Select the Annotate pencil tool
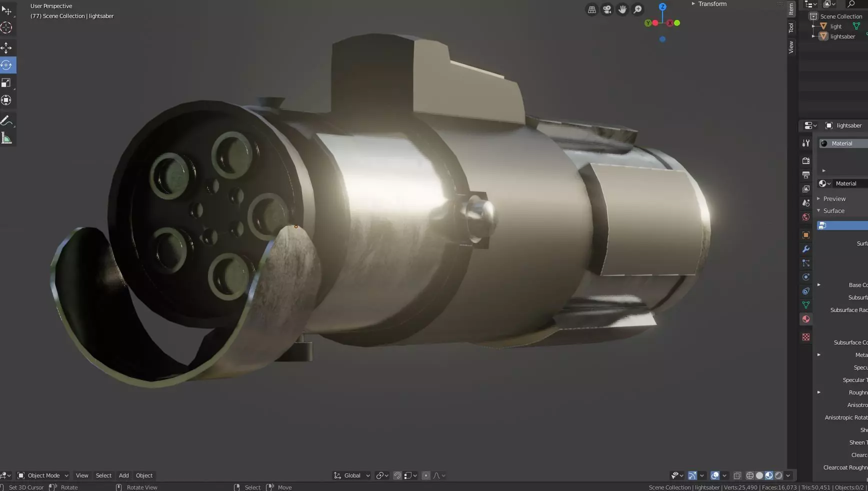The image size is (868, 491). click(6, 120)
